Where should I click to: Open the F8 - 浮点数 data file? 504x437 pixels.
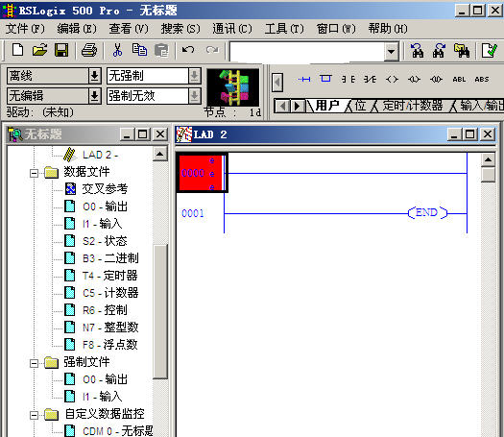pyautogui.click(x=101, y=345)
